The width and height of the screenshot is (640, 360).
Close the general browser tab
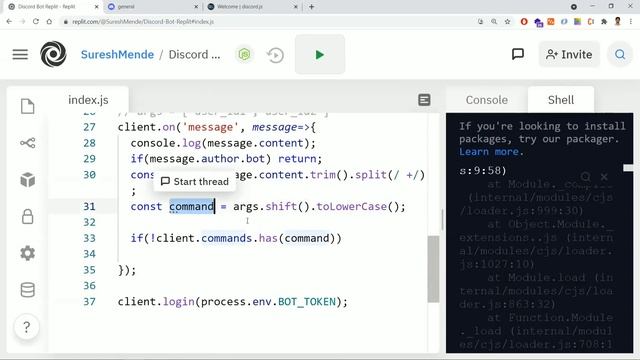coord(196,7)
